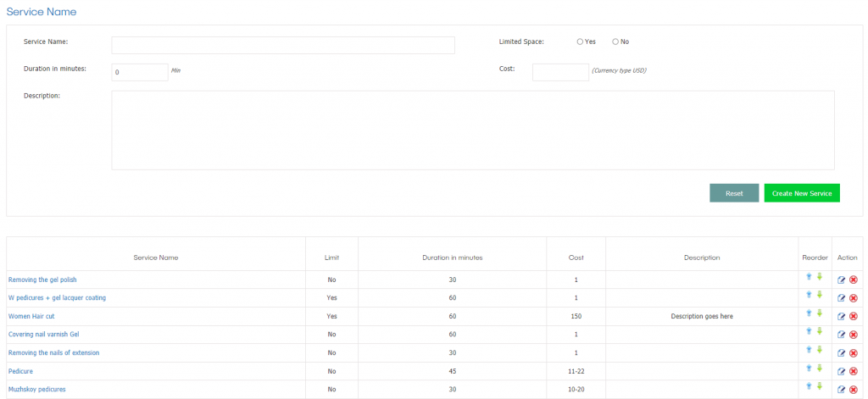Click the duration value 45
The height and width of the screenshot is (399, 868).
coord(453,371)
